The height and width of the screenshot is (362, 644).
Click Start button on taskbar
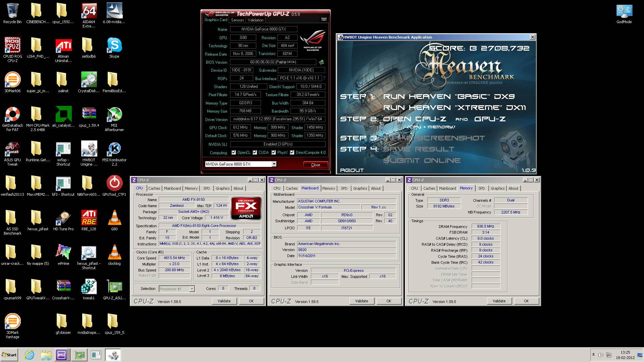tap(9, 355)
